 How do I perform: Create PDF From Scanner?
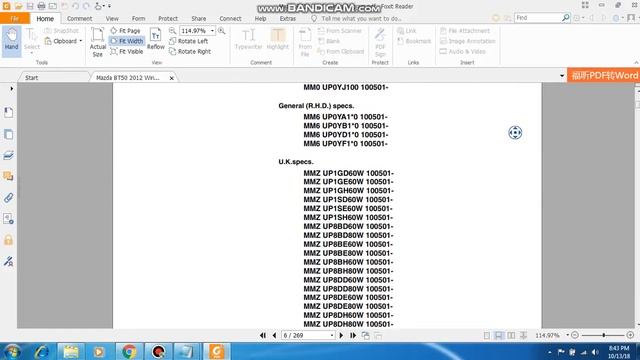[x=340, y=31]
